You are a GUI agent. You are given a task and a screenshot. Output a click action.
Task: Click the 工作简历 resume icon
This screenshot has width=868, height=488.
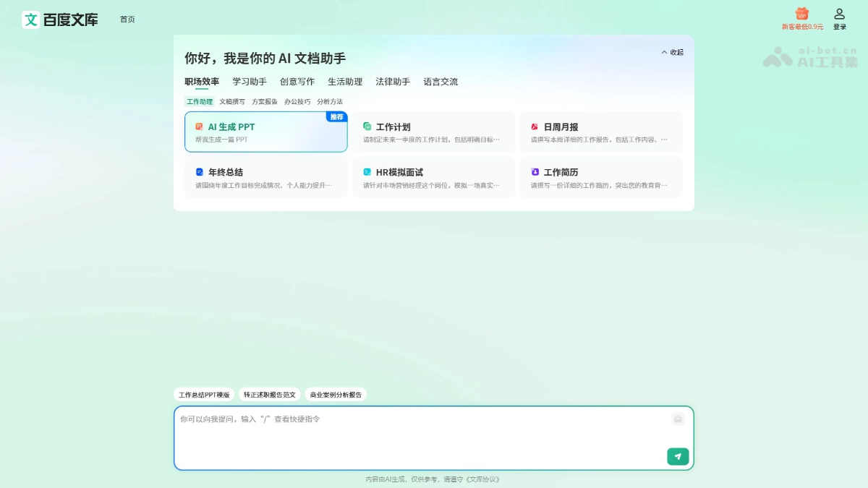[x=537, y=172]
